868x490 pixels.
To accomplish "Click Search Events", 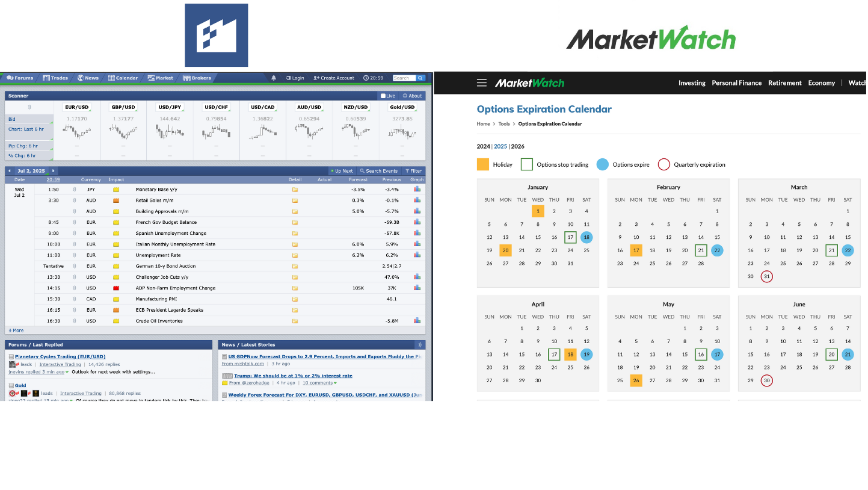I will 378,171.
